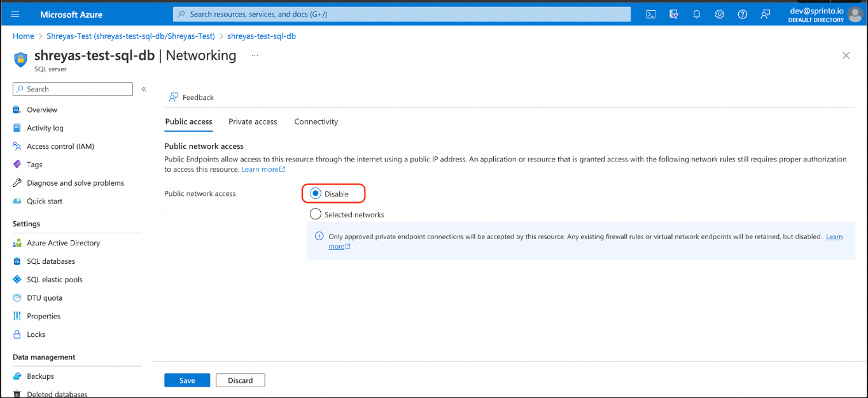Screen dimensions: 868x398
Task: Focus the global search resources box
Action: (402, 14)
